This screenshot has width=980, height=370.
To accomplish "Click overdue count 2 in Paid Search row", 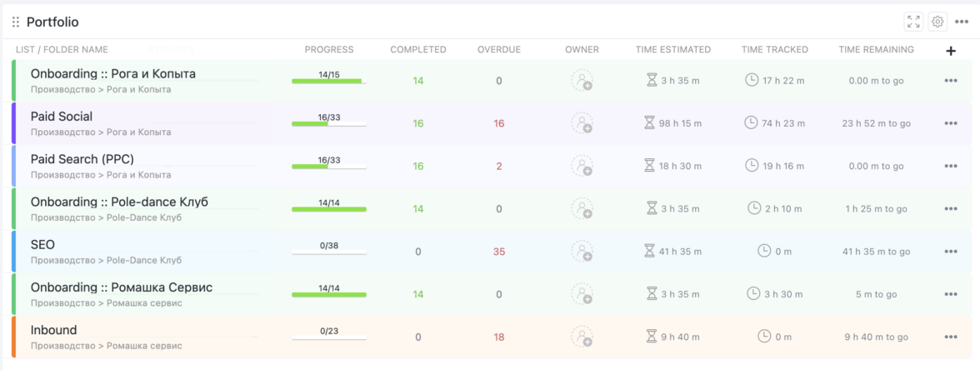I will [x=498, y=167].
